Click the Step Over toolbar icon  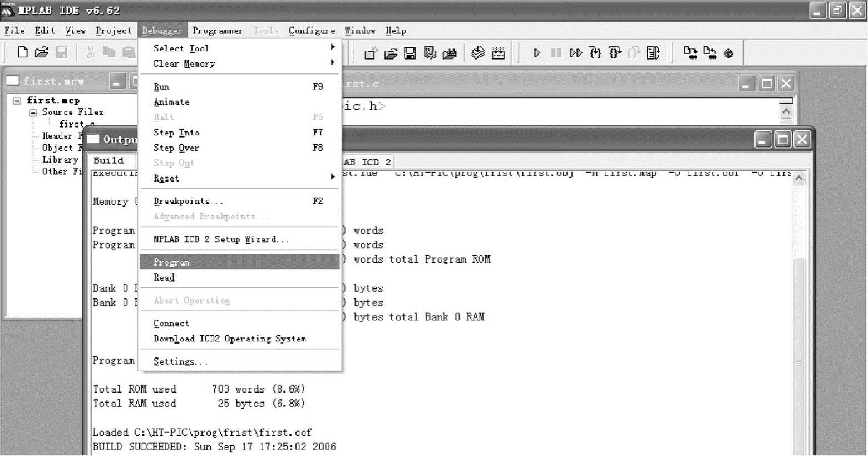(615, 53)
